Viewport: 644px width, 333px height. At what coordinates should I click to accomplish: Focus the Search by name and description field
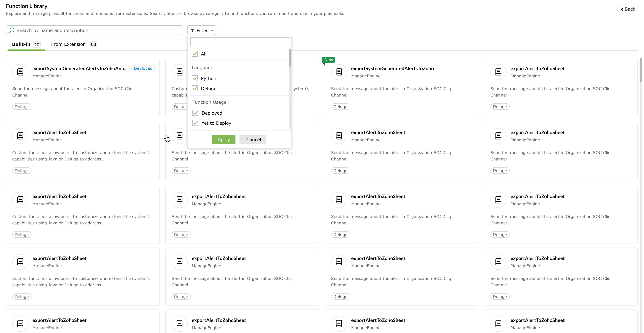coord(95,30)
